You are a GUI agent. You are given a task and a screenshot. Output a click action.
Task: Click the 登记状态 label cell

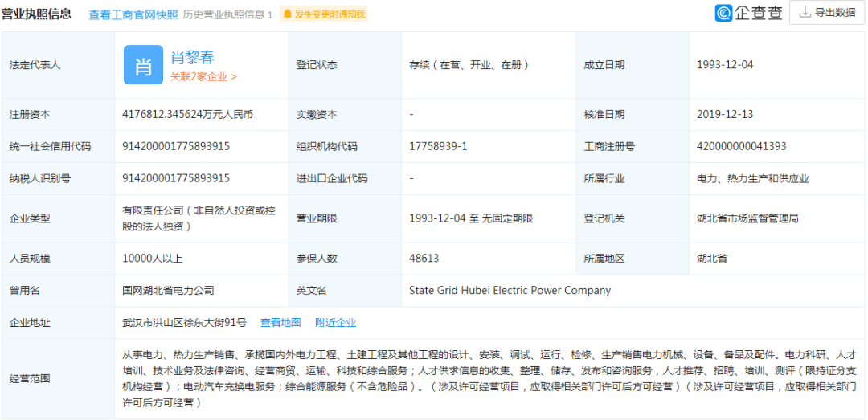[x=345, y=65]
